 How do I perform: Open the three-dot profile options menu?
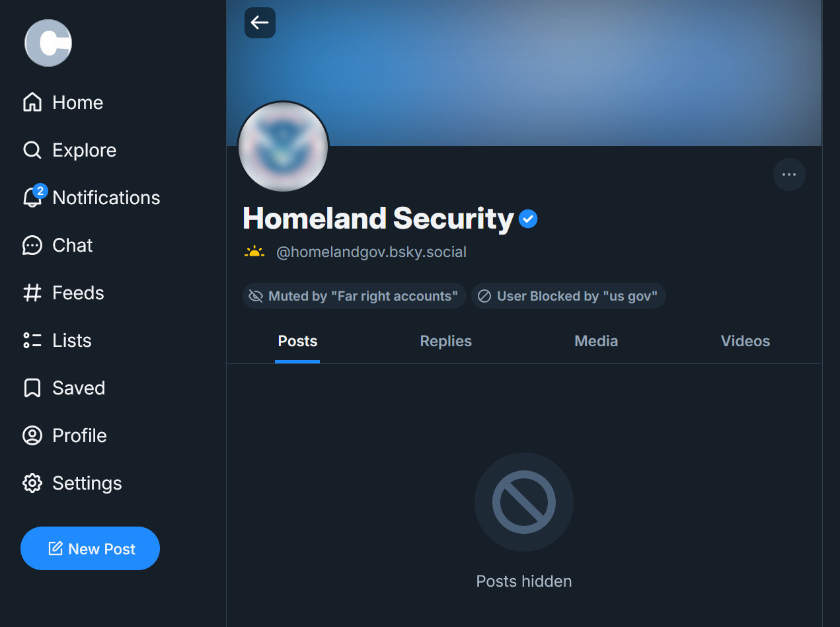pos(788,174)
